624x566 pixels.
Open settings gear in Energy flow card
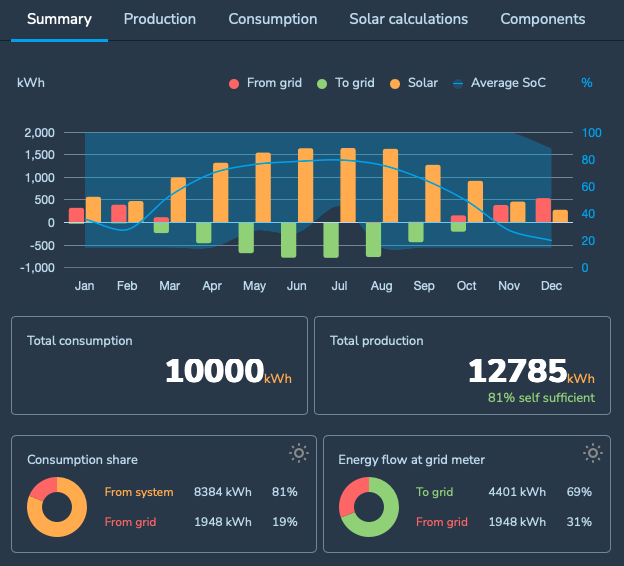click(593, 453)
